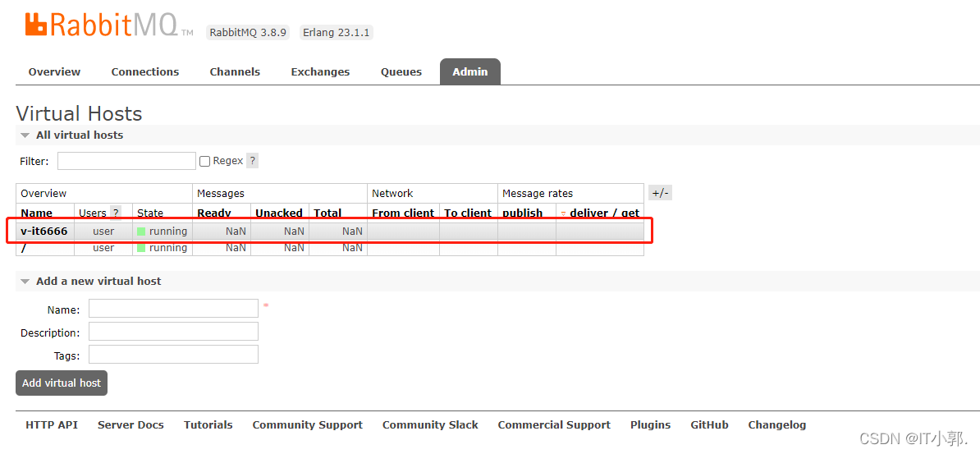Switch to the Channels tab
980x454 pixels.
click(x=235, y=72)
